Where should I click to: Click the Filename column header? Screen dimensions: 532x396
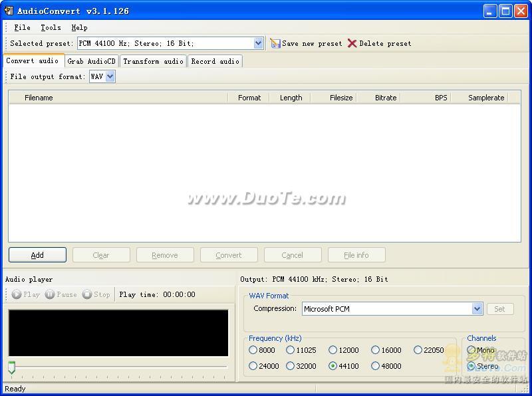point(118,98)
